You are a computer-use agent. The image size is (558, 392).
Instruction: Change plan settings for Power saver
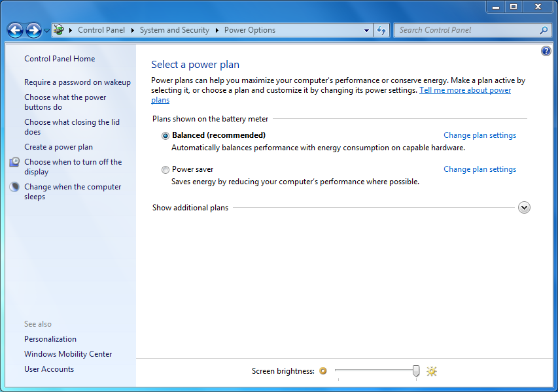[480, 169]
